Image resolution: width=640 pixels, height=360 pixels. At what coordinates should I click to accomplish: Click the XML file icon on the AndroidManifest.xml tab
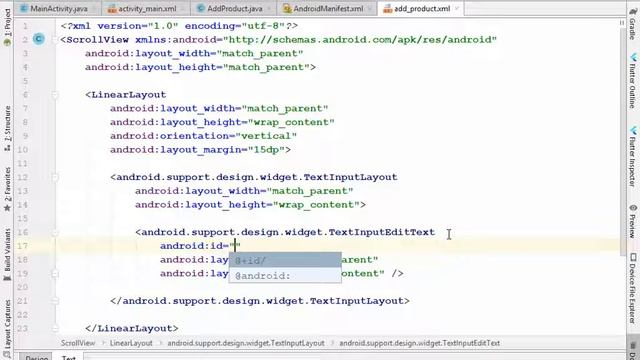click(x=287, y=9)
